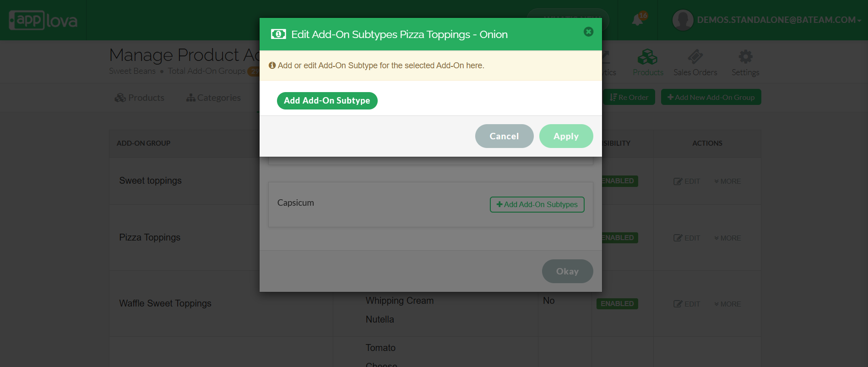Switch to the Categories tab
This screenshot has width=868, height=367.
tap(213, 98)
